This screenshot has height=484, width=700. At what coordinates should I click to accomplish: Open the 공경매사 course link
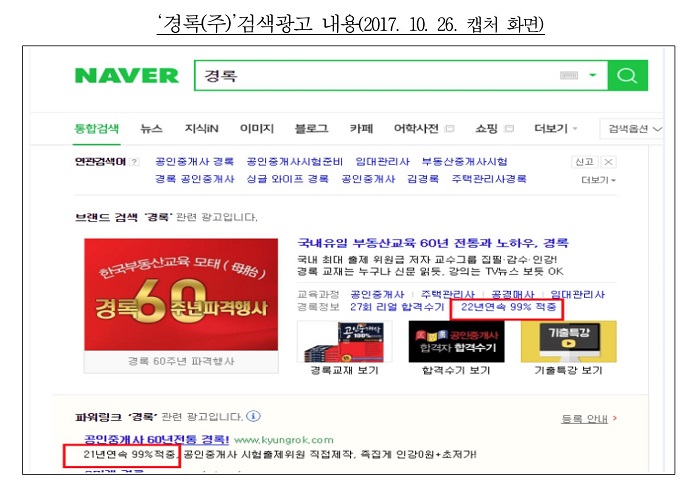512,295
